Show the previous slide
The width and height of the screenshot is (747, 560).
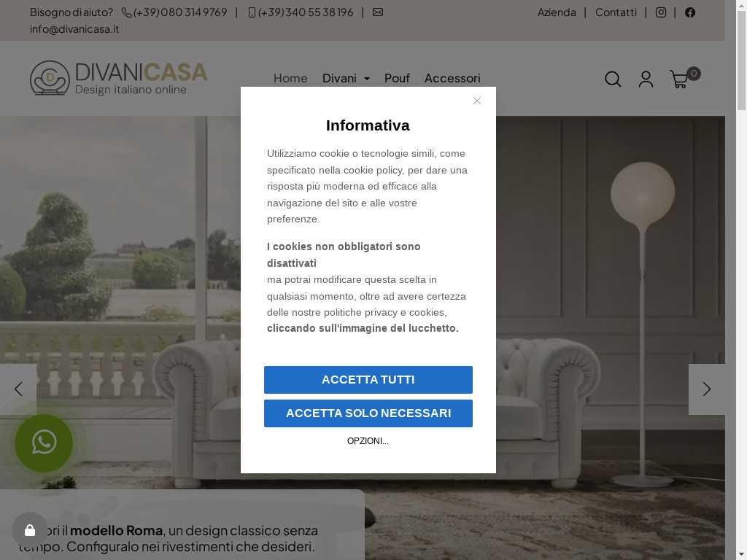(x=18, y=389)
